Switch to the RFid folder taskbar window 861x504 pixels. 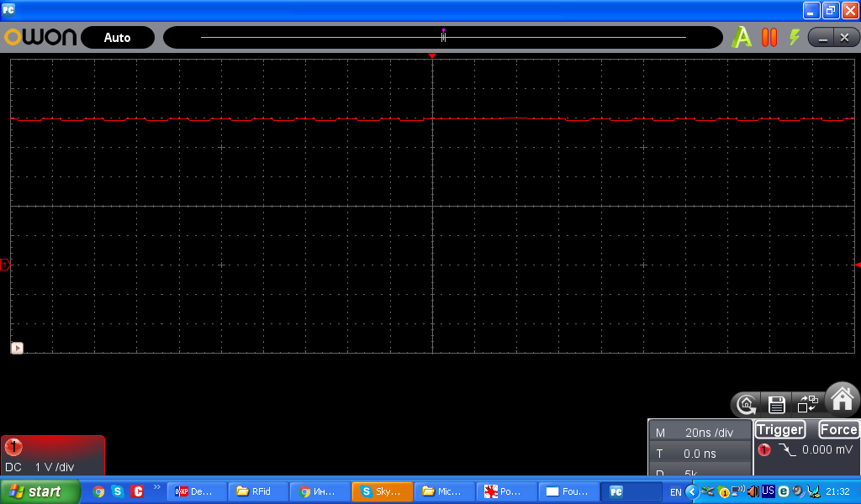[259, 491]
